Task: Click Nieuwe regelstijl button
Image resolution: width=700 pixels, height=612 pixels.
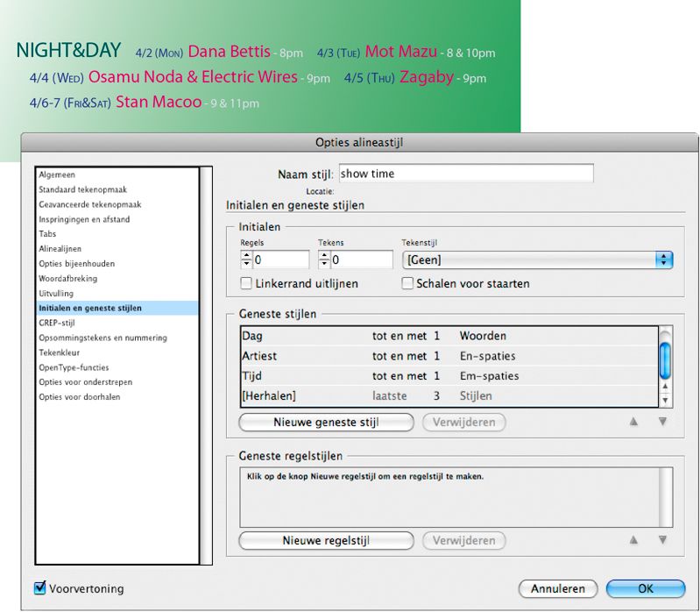Action: click(x=326, y=540)
